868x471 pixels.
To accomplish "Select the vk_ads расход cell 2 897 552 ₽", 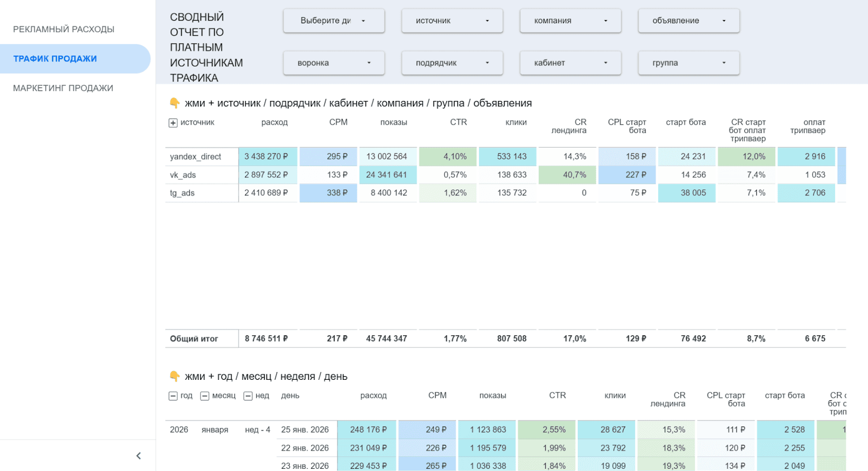I will 266,175.
